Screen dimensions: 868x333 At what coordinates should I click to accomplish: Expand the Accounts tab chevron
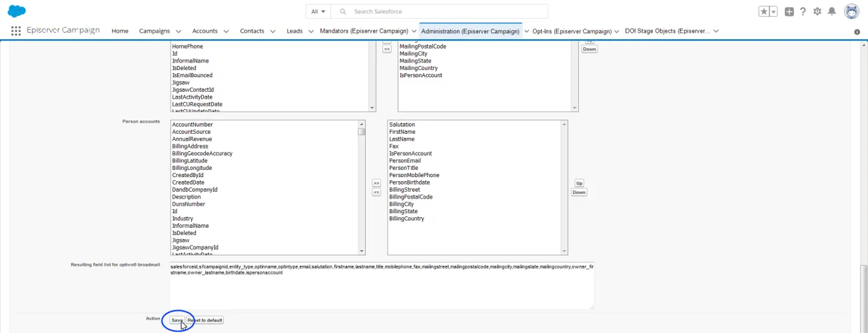[x=226, y=31]
